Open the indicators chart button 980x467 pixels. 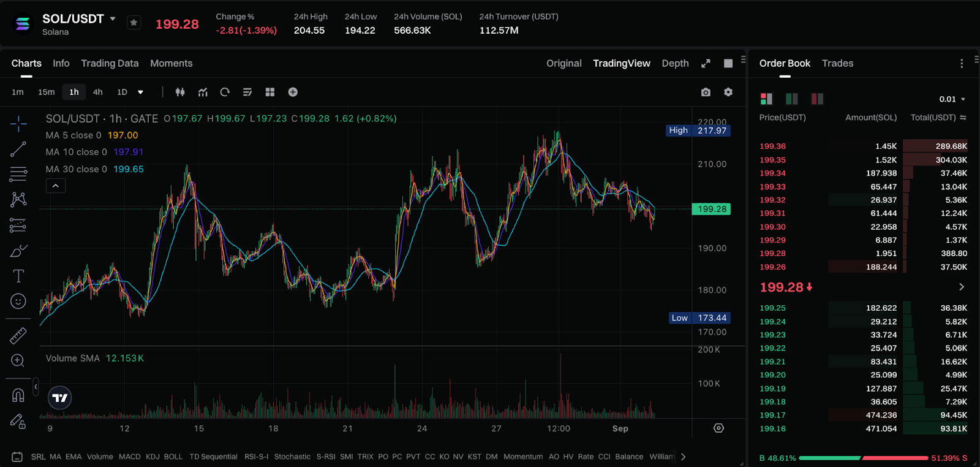tap(203, 92)
